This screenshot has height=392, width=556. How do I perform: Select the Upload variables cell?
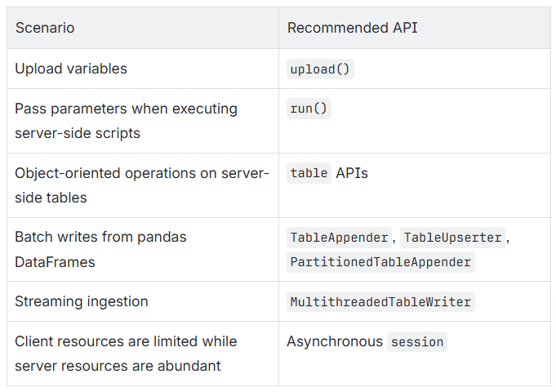pos(143,69)
